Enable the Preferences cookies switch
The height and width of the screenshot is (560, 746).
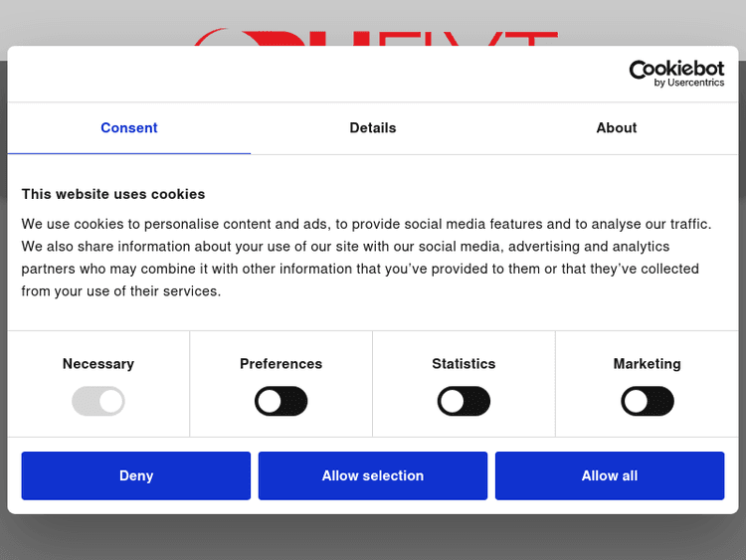pos(281,402)
